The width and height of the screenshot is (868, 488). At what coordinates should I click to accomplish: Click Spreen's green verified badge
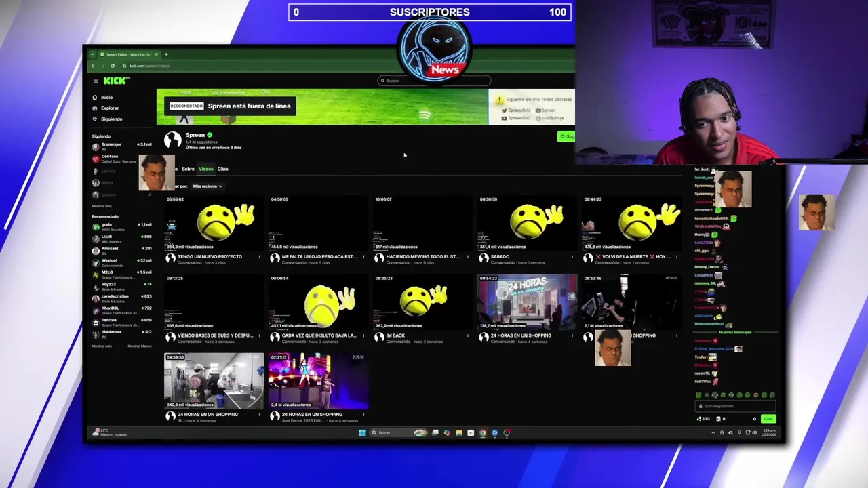[x=210, y=135]
